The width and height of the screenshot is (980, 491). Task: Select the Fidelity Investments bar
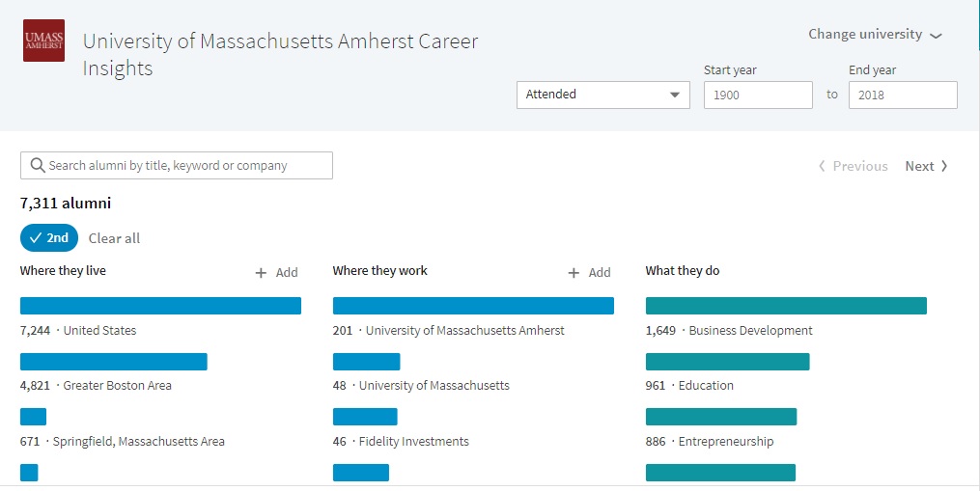(365, 417)
